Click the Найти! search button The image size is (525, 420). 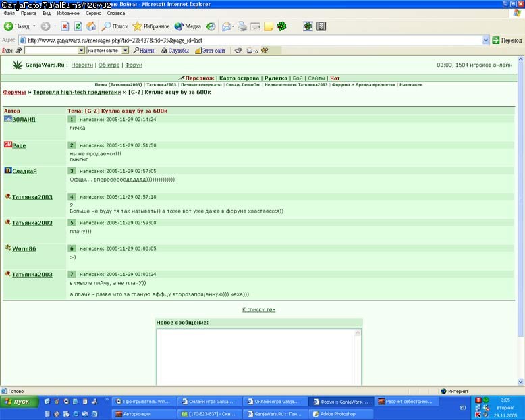coord(144,50)
